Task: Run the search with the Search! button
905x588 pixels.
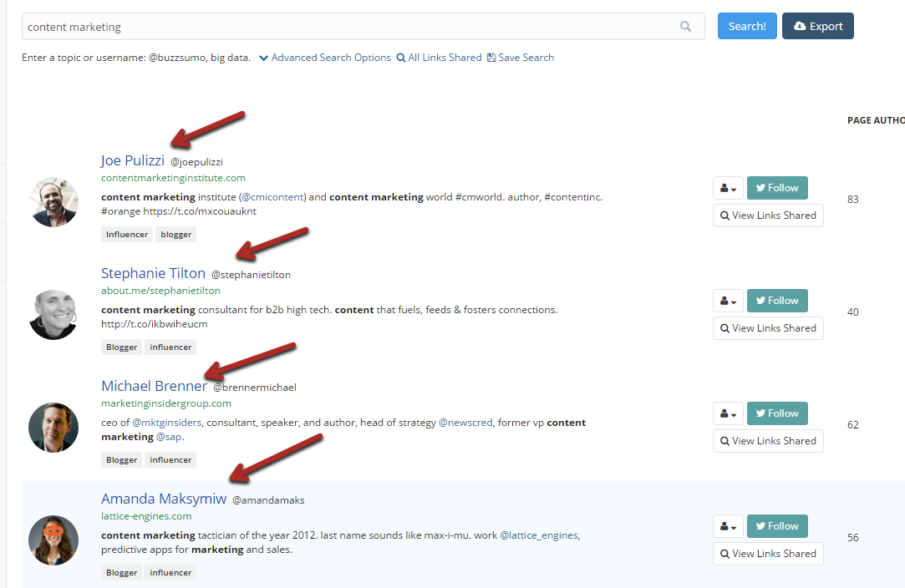Action: click(x=747, y=26)
